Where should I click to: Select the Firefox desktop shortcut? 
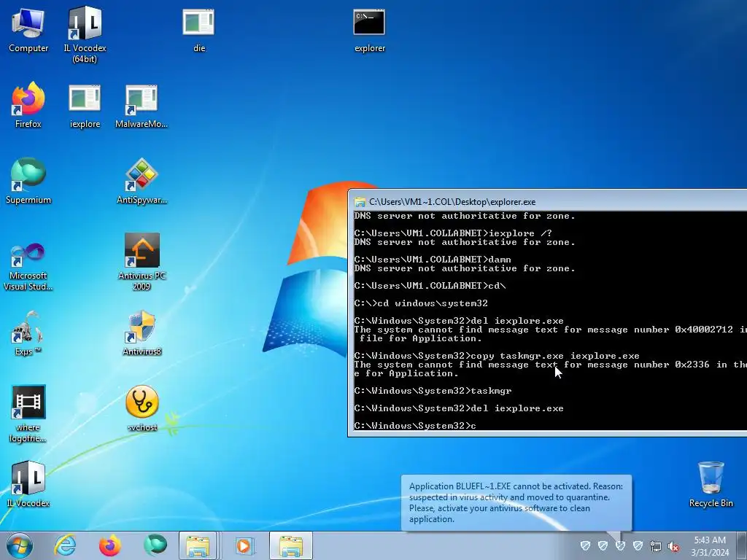pyautogui.click(x=28, y=105)
